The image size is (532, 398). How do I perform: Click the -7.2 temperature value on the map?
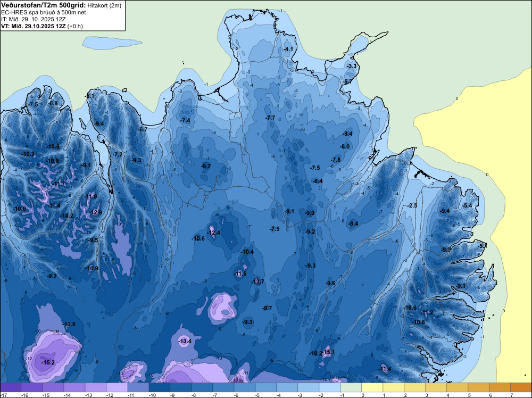click(x=118, y=154)
